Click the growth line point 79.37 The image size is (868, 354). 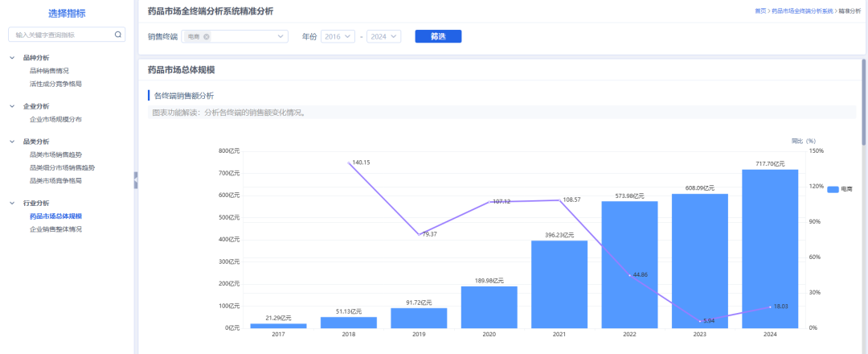click(x=419, y=234)
